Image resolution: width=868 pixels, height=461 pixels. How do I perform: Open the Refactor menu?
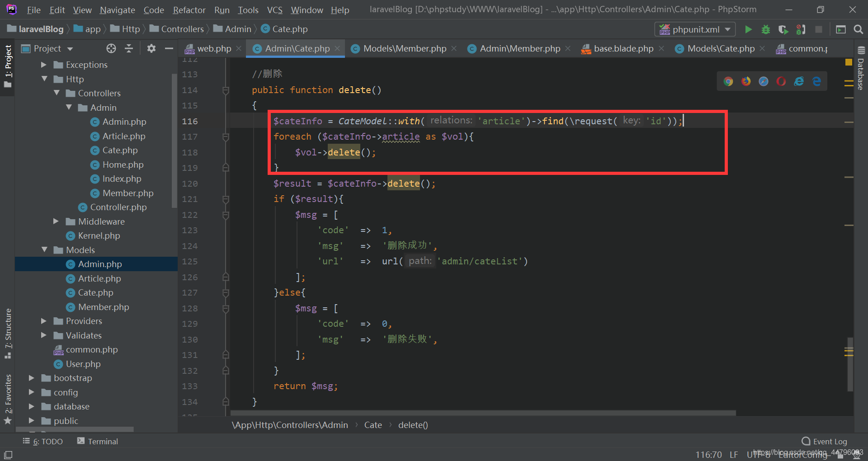click(x=189, y=10)
